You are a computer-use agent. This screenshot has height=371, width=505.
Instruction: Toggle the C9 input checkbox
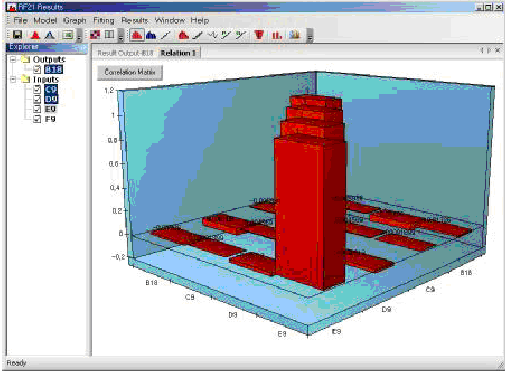(x=37, y=89)
